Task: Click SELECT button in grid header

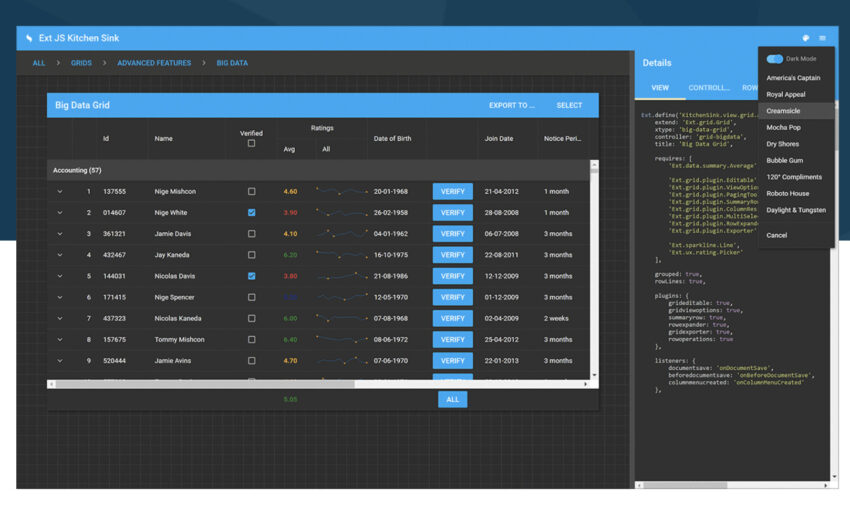Action: 569,105
